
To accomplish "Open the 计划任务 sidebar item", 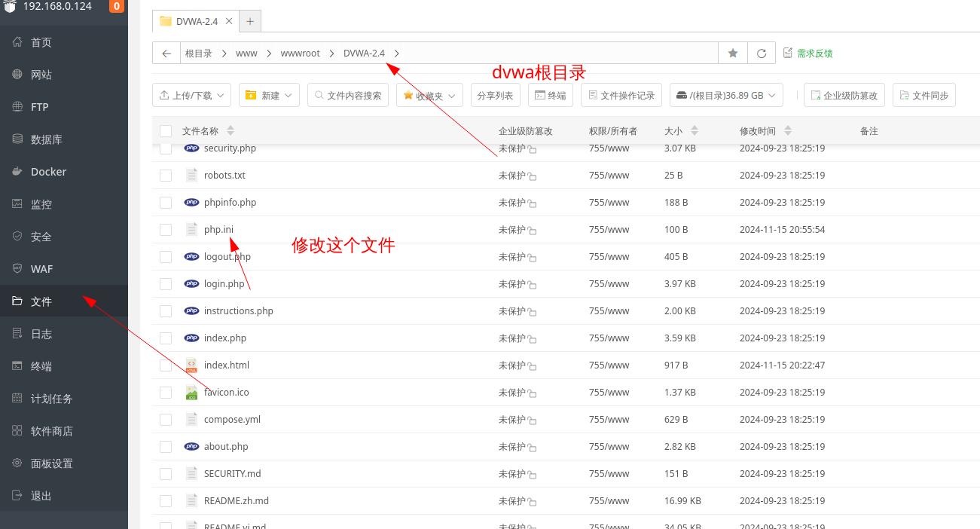I will point(51,399).
